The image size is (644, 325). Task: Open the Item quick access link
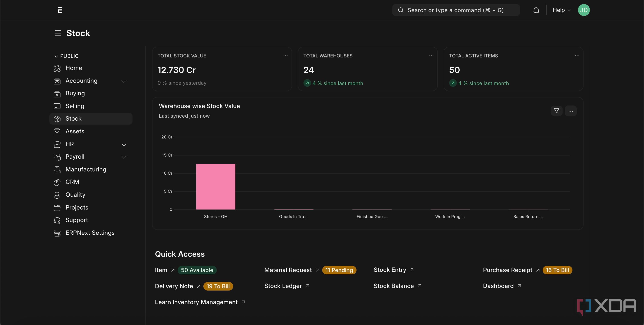tap(161, 270)
